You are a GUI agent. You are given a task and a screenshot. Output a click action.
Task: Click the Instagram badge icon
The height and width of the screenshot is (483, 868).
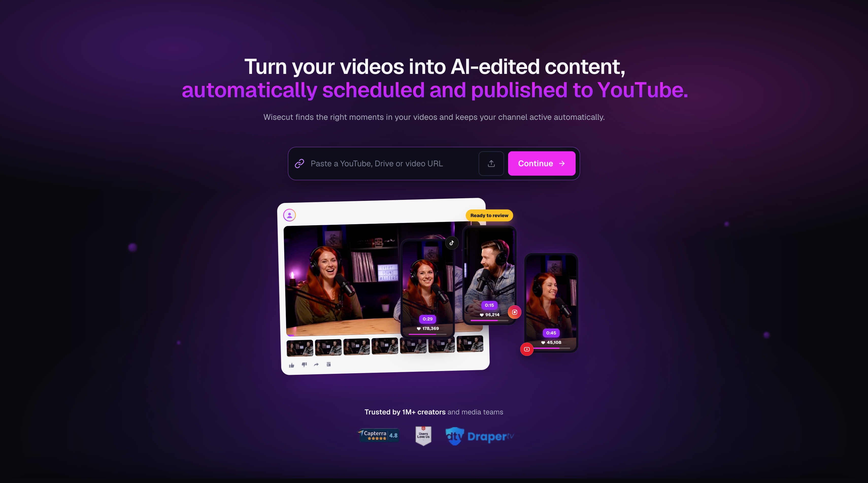514,312
